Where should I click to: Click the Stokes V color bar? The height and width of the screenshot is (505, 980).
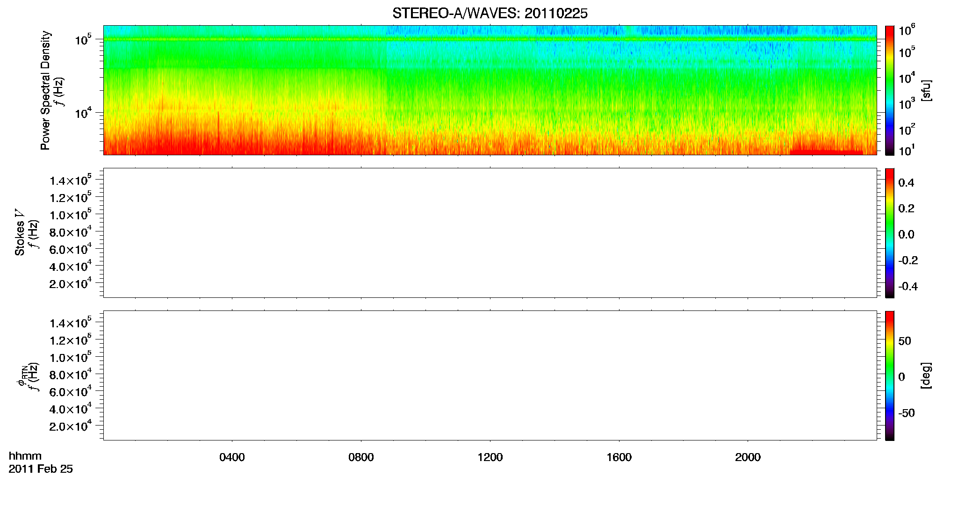tap(890, 233)
